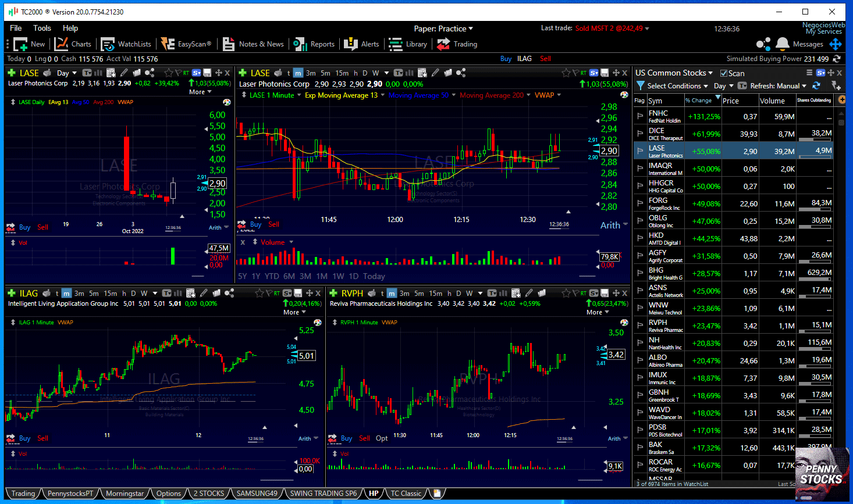Toggle favorite star in LASE Day chart

click(x=169, y=73)
